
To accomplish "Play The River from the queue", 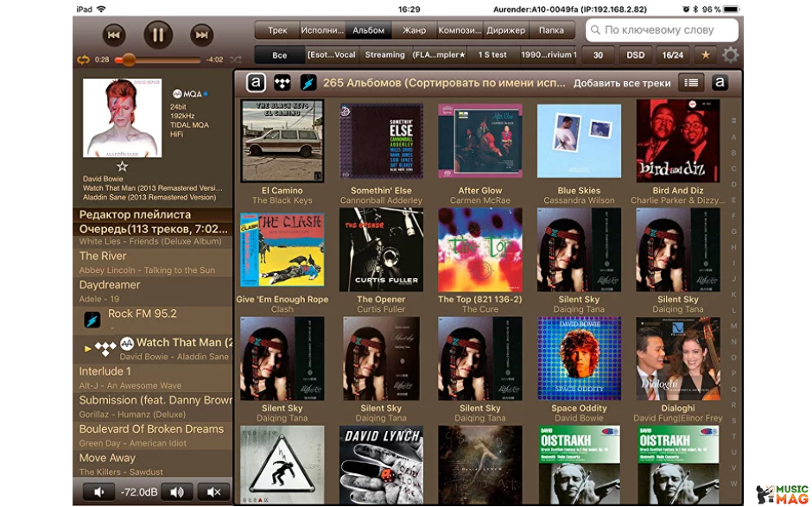I will [x=153, y=262].
